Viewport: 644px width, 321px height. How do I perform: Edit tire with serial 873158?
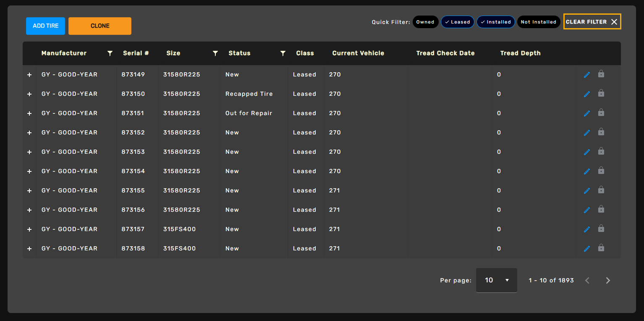tap(587, 249)
